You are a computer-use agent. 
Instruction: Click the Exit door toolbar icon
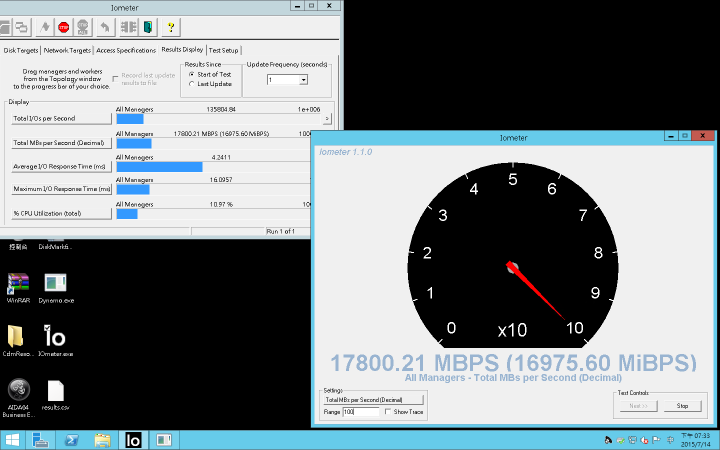(x=148, y=28)
